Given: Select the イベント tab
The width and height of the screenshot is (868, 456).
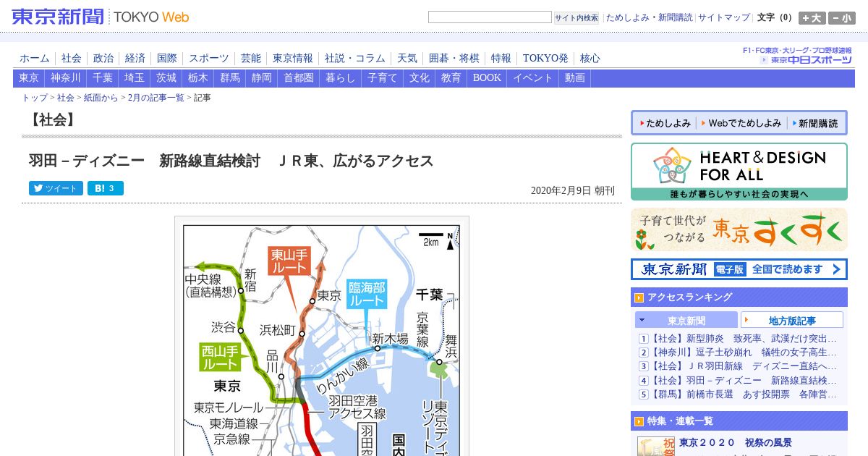Looking at the screenshot, I should [533, 78].
